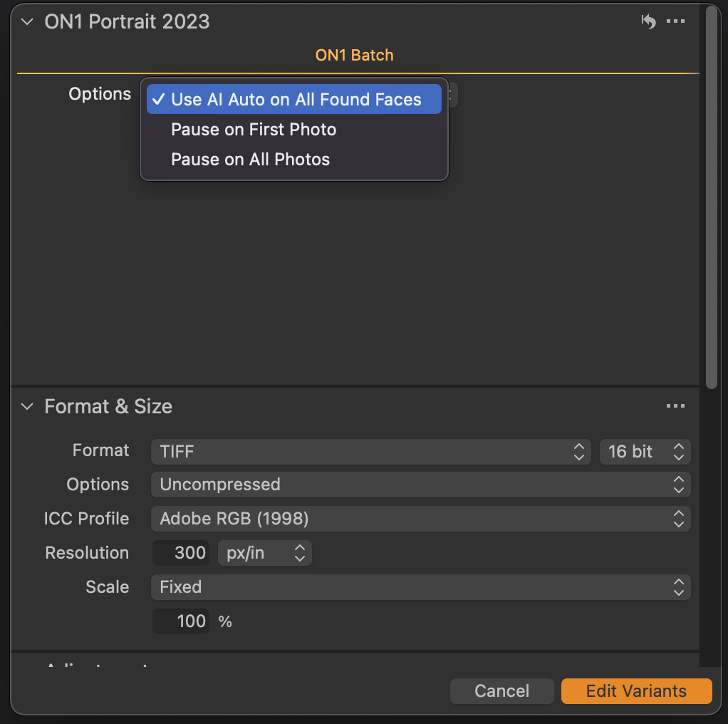Open ON1 Portrait 2023 panel options menu
The width and height of the screenshot is (728, 724).
point(675,21)
